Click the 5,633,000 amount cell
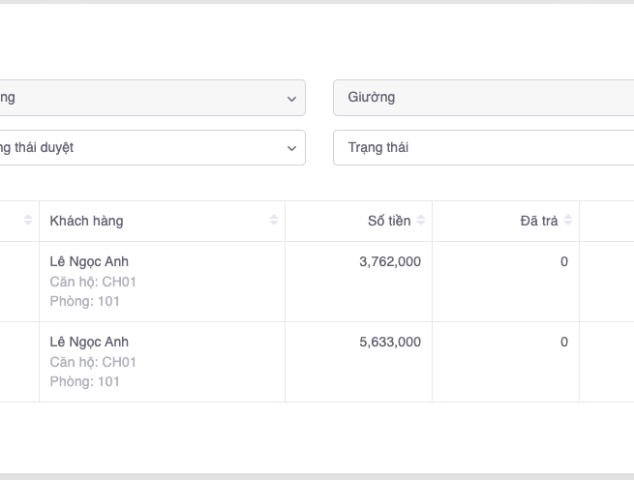The image size is (634, 480). pyautogui.click(x=390, y=342)
